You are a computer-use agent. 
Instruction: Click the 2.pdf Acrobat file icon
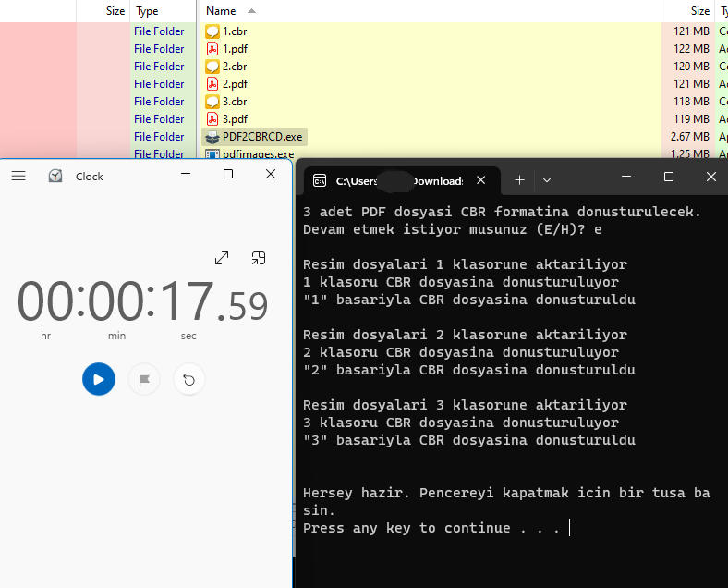[x=212, y=84]
